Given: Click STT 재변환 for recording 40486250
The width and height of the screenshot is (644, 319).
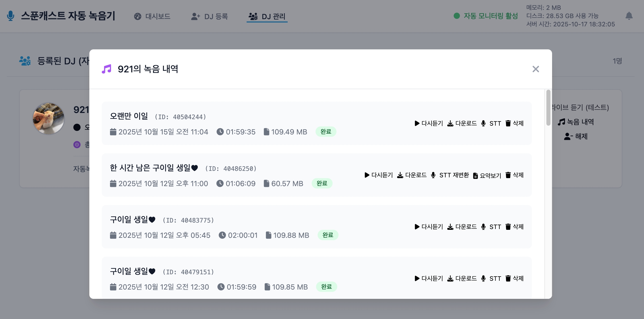Looking at the screenshot, I should pos(450,175).
